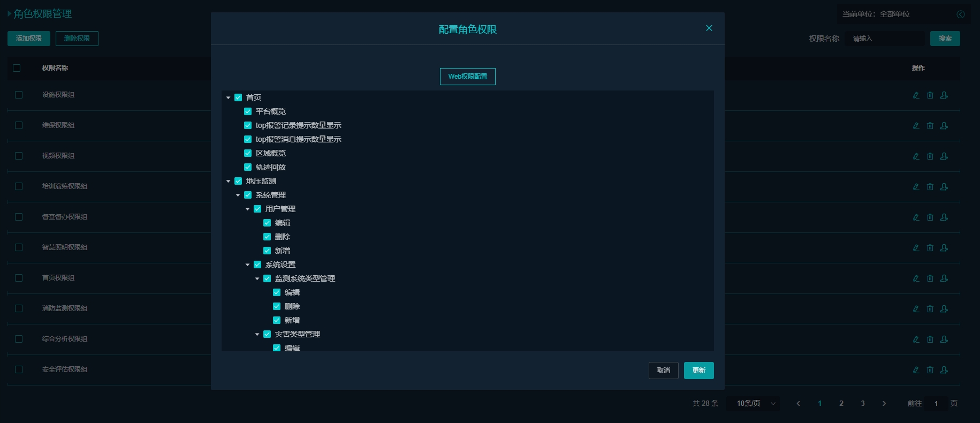980x423 pixels.
Task: Click the edit pencil icon for 维保权限组
Action: click(x=916, y=125)
